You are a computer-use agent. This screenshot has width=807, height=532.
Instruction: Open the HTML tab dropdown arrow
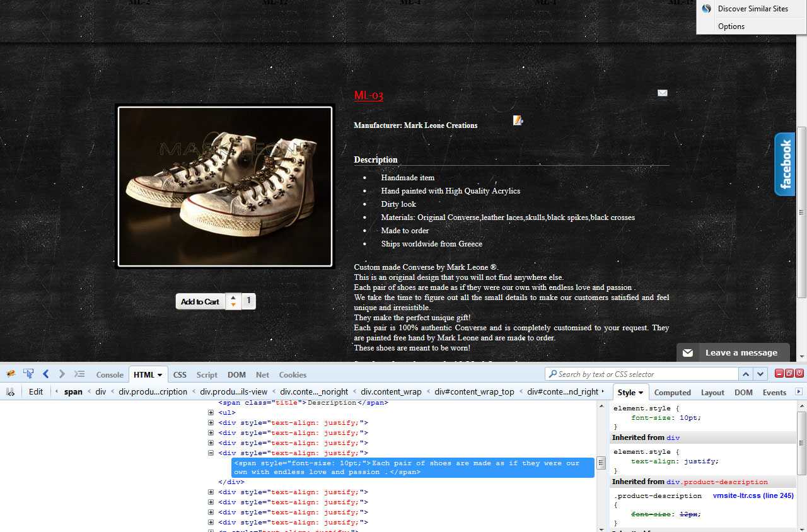click(160, 375)
